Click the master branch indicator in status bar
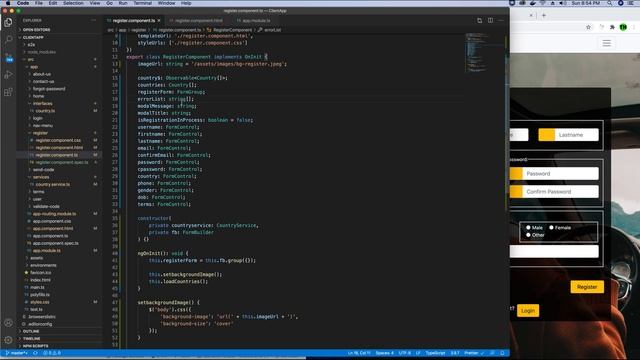The height and width of the screenshot is (360, 640). tap(16, 353)
